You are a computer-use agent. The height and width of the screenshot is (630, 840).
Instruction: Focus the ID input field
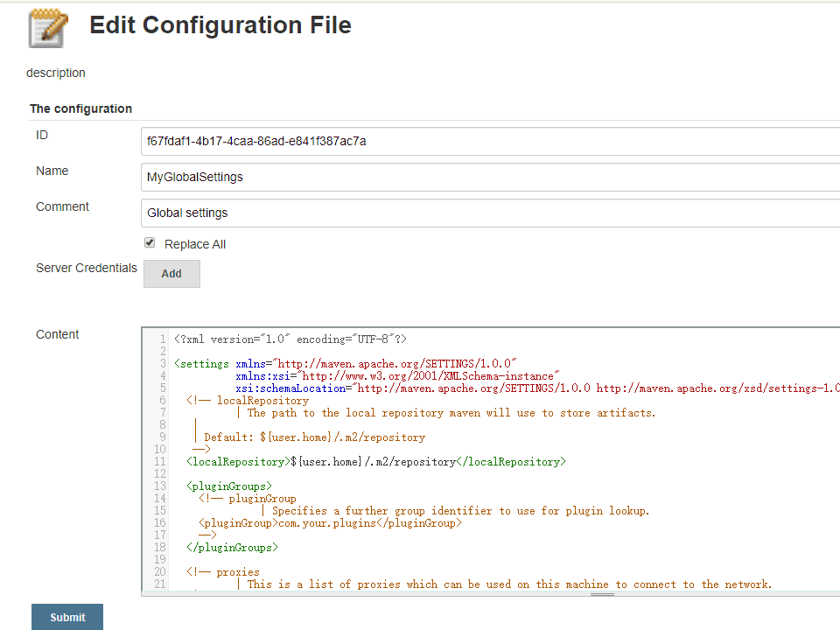(x=490, y=141)
